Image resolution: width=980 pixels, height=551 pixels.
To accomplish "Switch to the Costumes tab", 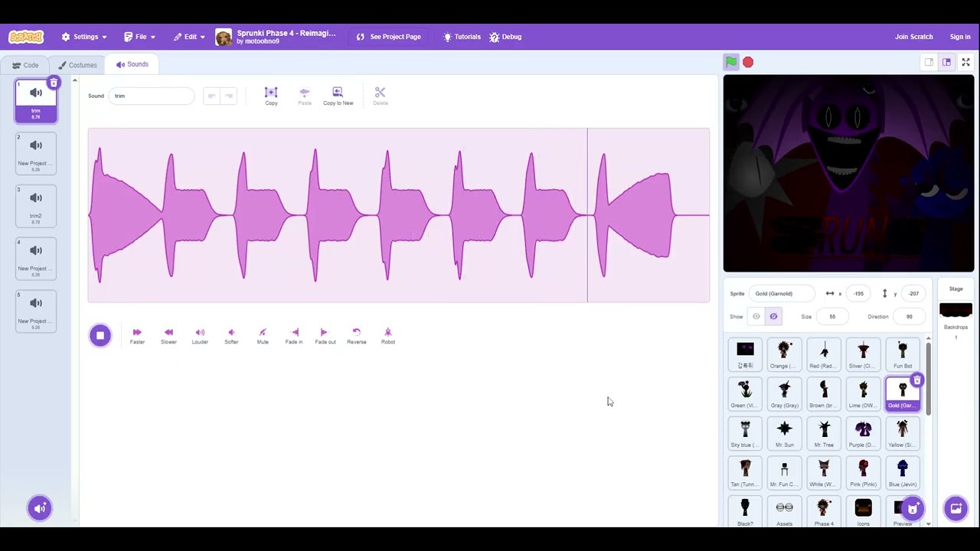I will click(77, 65).
